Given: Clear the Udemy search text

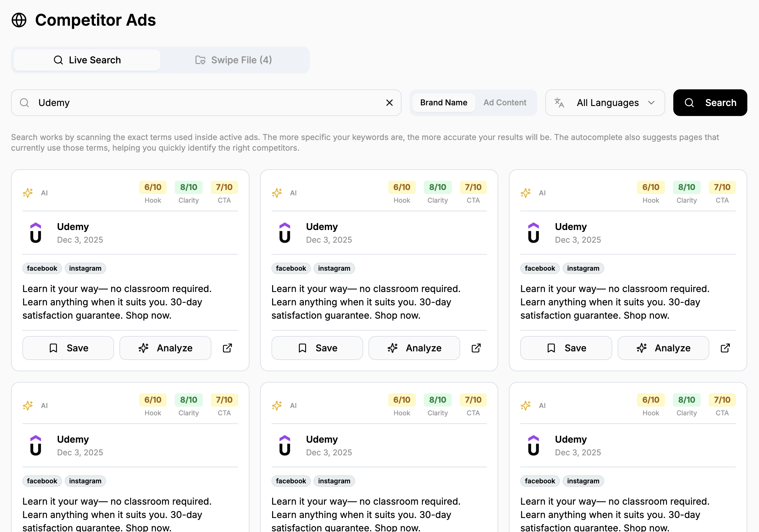Looking at the screenshot, I should [389, 103].
